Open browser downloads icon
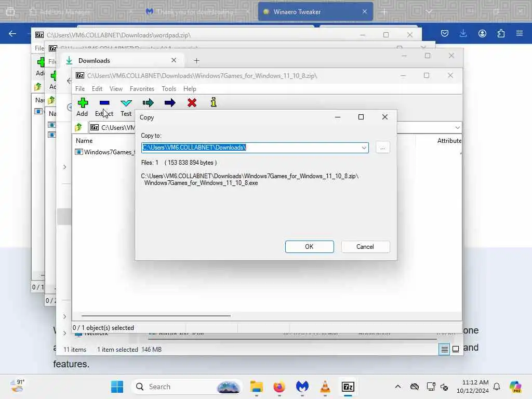 pyautogui.click(x=463, y=33)
